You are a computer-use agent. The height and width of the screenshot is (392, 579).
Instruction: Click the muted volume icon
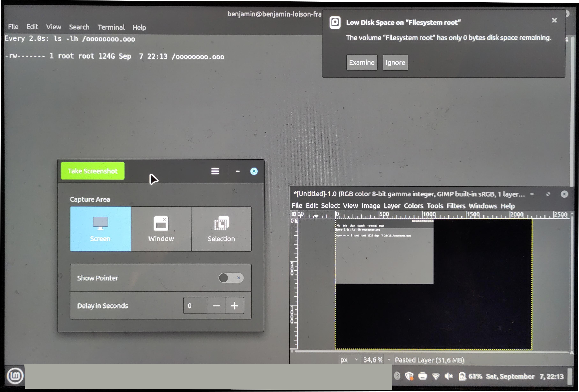point(449,376)
